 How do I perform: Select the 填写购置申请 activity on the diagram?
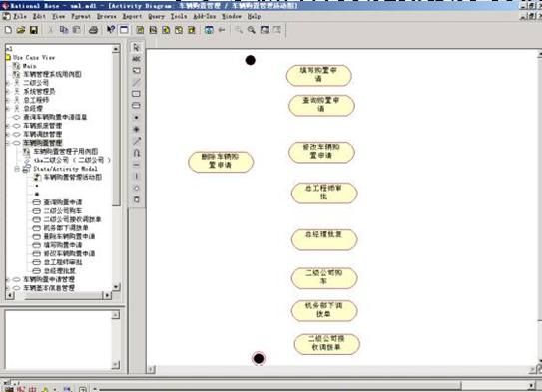click(318, 75)
